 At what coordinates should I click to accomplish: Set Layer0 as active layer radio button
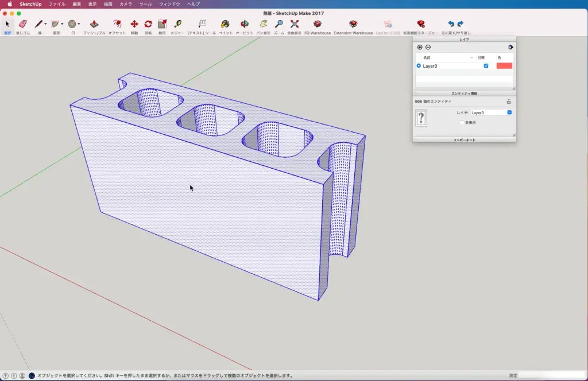coord(419,66)
